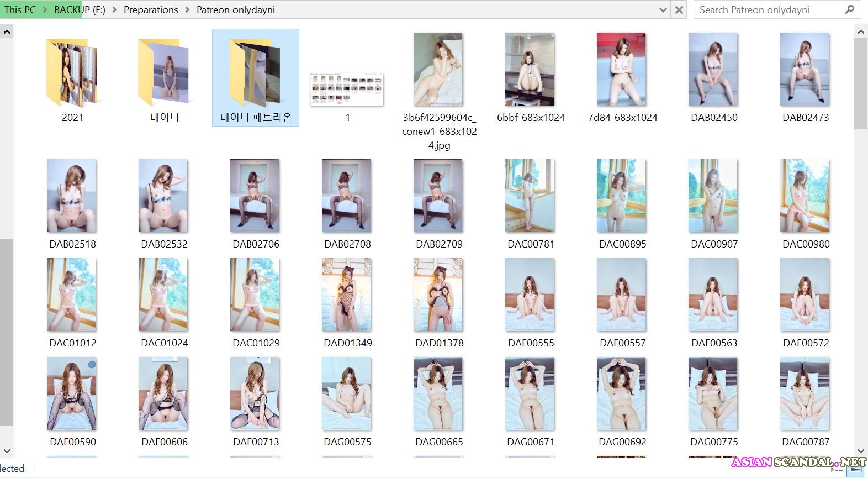Open the address bar history dropdown

(663, 10)
